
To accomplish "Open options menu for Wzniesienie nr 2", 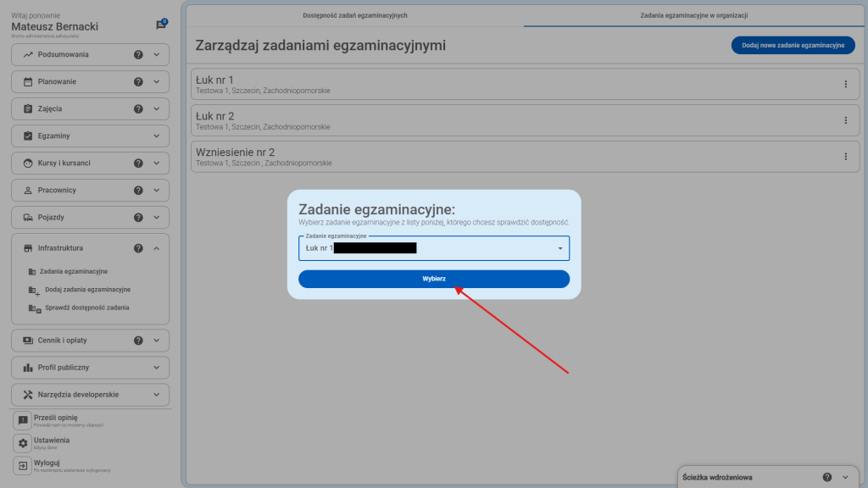I will 845,157.
